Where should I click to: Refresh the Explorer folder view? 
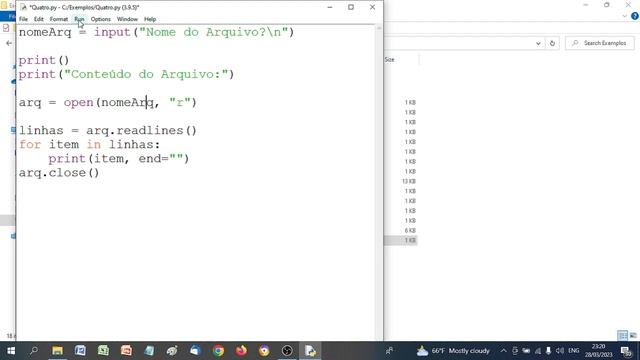[552, 43]
